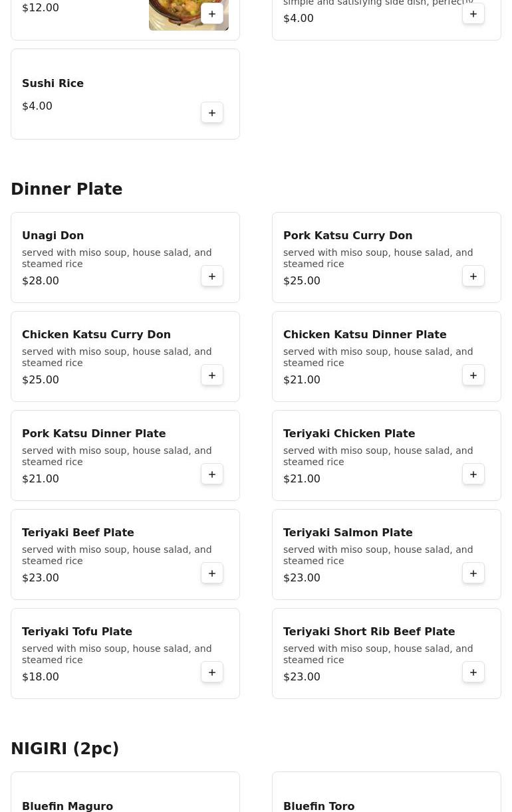Add Sushi Rice to cart
The width and height of the screenshot is (512, 812).
212,113
